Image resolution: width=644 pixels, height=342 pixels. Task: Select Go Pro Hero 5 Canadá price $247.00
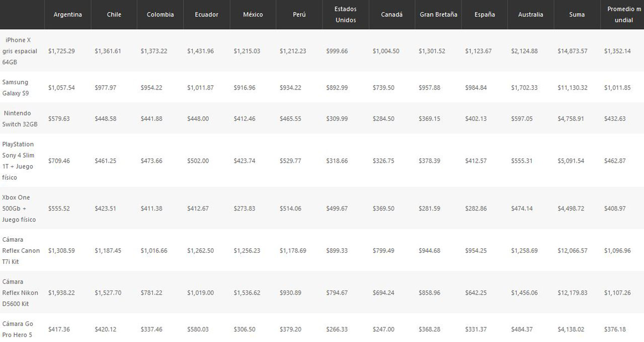[383, 329]
